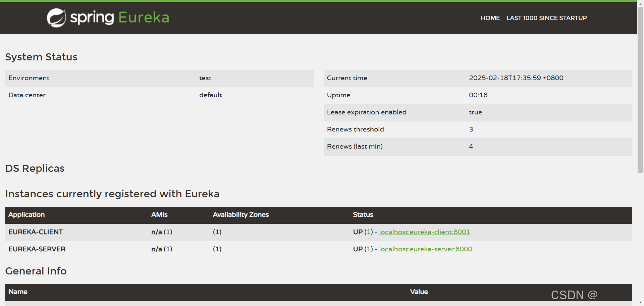The image size is (644, 306).
Task: Click the Status column header
Action: [x=363, y=215]
